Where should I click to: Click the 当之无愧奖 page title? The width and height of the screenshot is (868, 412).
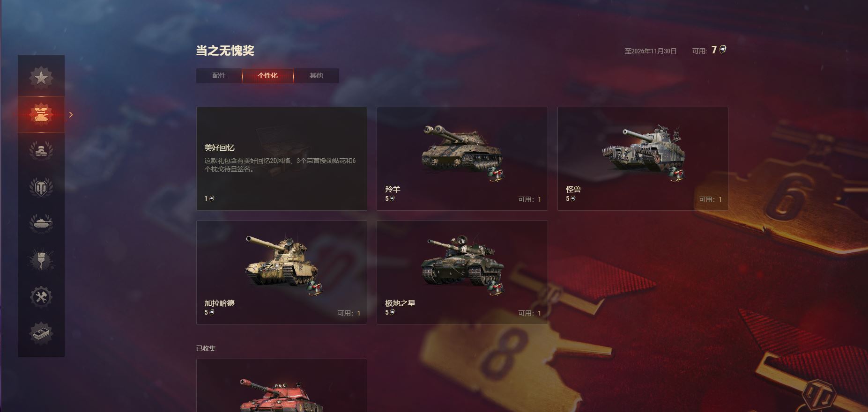(225, 51)
